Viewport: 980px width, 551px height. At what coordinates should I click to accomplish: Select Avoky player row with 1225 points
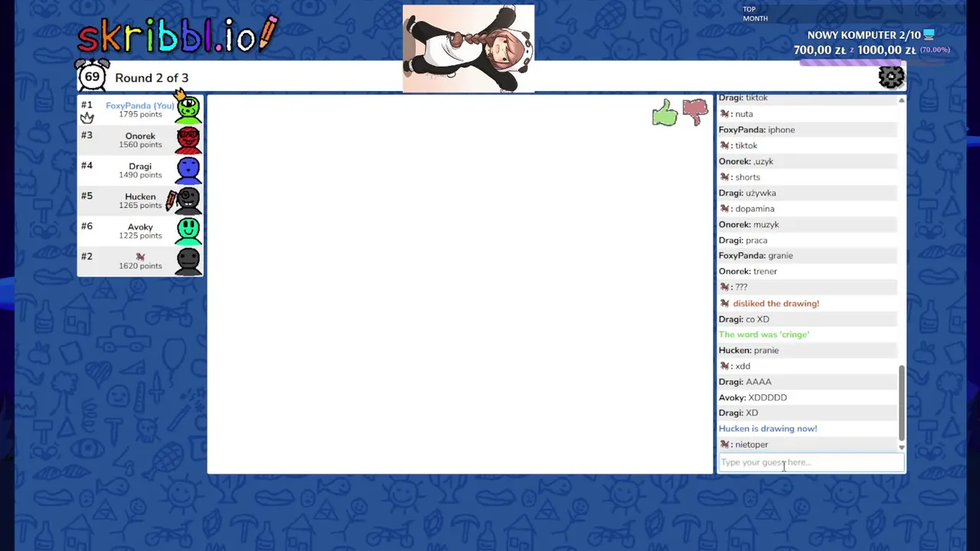click(140, 231)
